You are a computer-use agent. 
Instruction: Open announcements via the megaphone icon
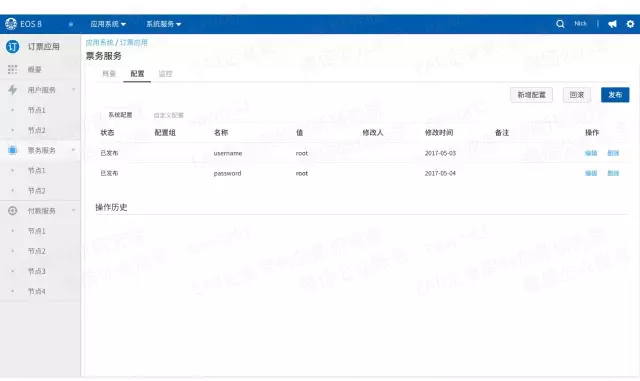pos(612,24)
